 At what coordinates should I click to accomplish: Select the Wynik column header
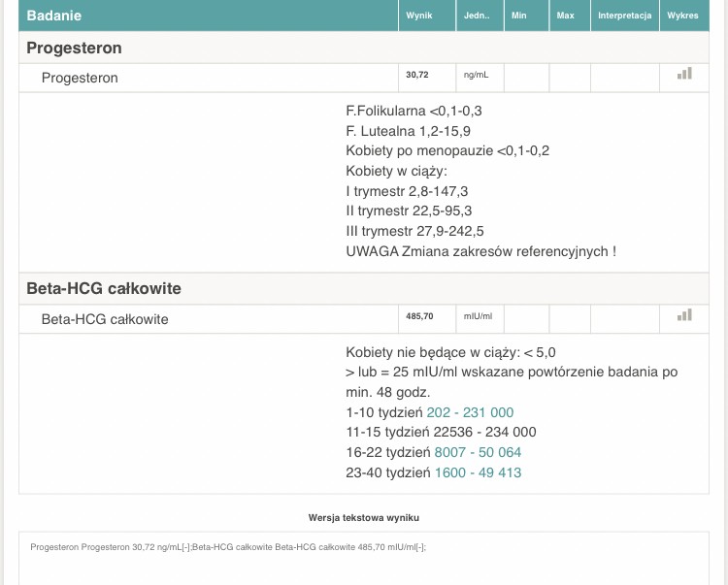pos(418,16)
